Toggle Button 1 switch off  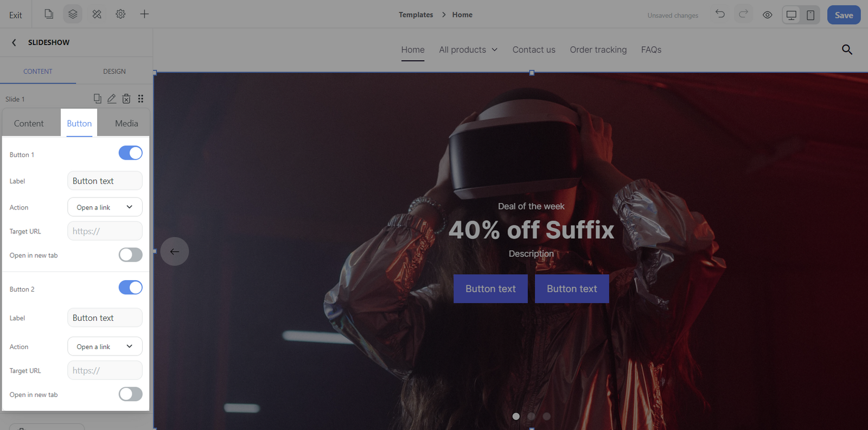point(131,153)
